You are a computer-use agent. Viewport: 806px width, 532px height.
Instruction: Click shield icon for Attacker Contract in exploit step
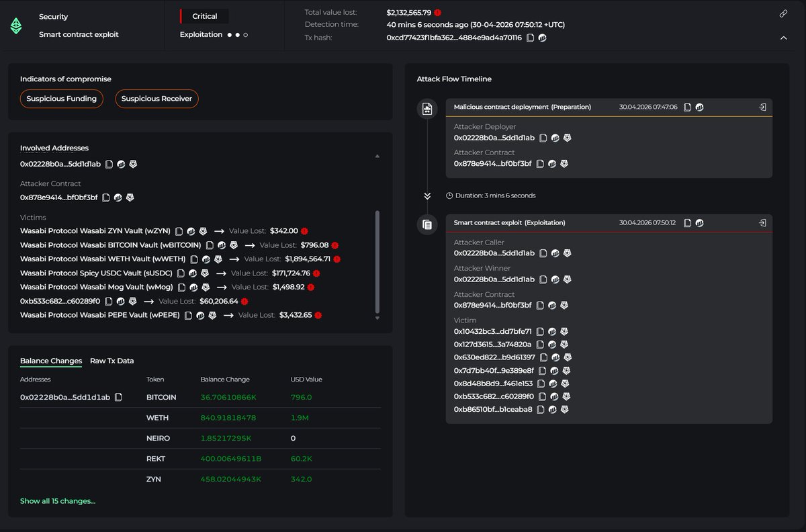(564, 305)
